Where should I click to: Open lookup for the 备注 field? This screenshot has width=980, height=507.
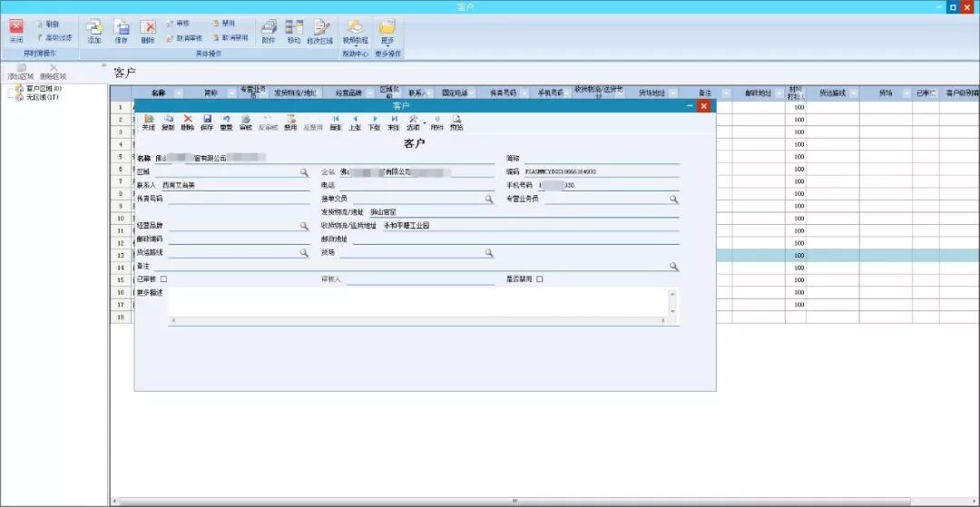pyautogui.click(x=674, y=266)
